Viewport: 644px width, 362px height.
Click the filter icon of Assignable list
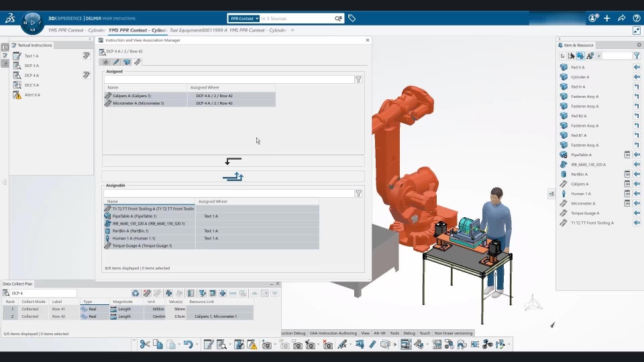point(358,194)
